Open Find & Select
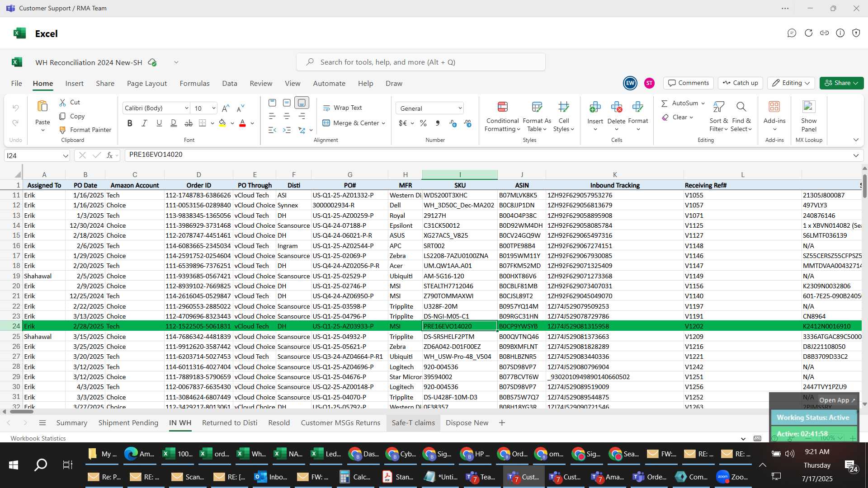The width and height of the screenshot is (868, 488). coord(741,116)
